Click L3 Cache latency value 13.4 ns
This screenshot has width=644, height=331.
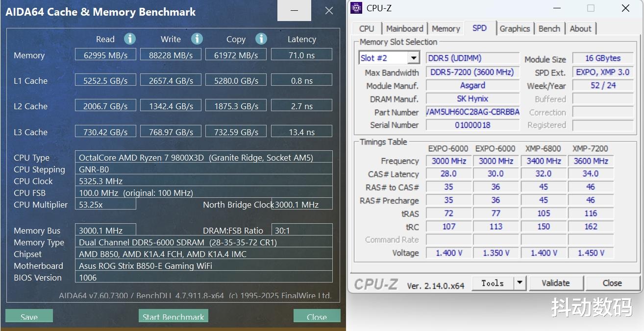pyautogui.click(x=301, y=132)
